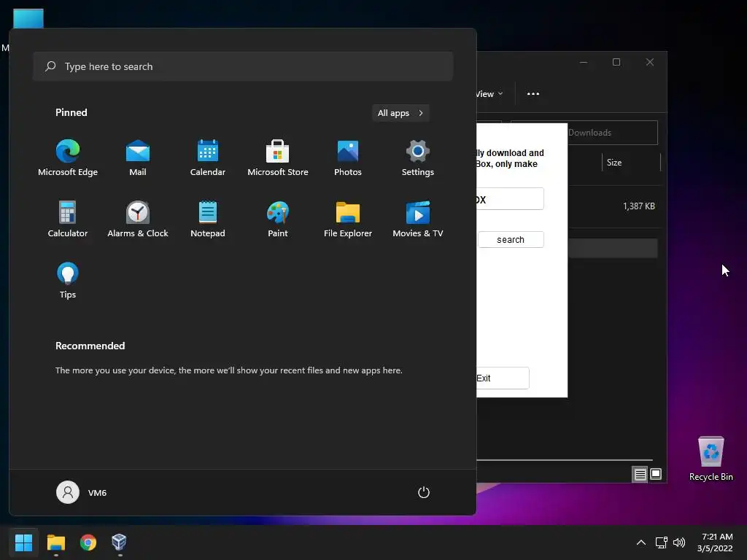Open File Explorer from the taskbar
Screen dimensions: 747x560
coord(55,542)
